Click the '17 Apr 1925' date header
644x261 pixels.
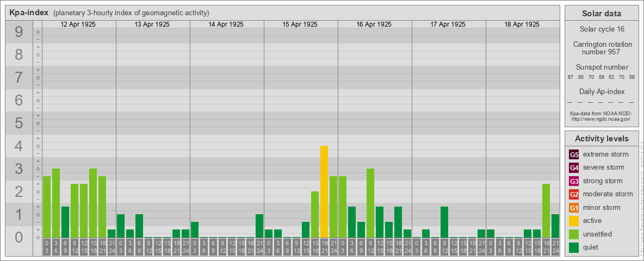click(x=448, y=24)
